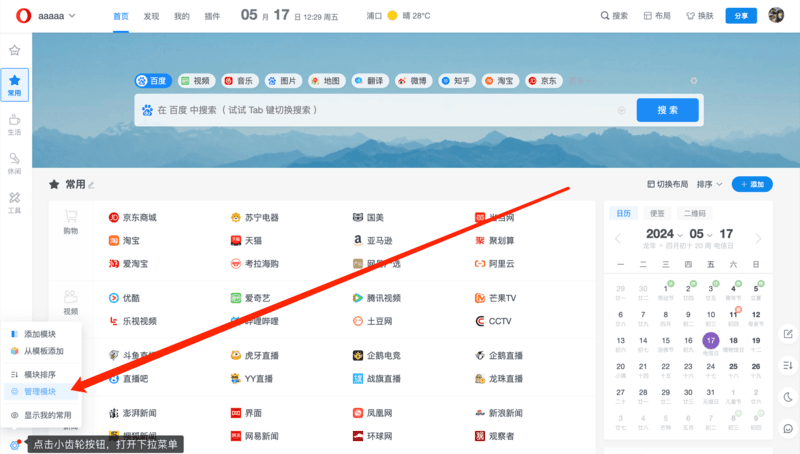Switch to the 便签 notes tab
The image size is (800, 454).
tap(657, 213)
